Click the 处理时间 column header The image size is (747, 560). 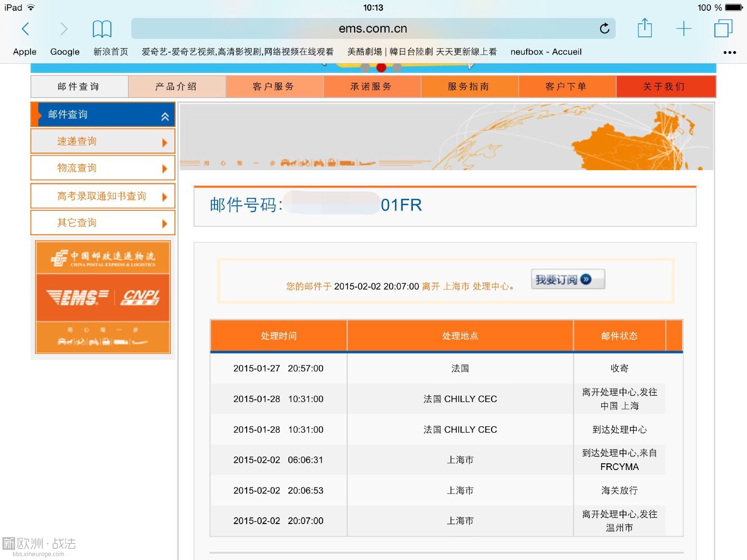pyautogui.click(x=279, y=336)
